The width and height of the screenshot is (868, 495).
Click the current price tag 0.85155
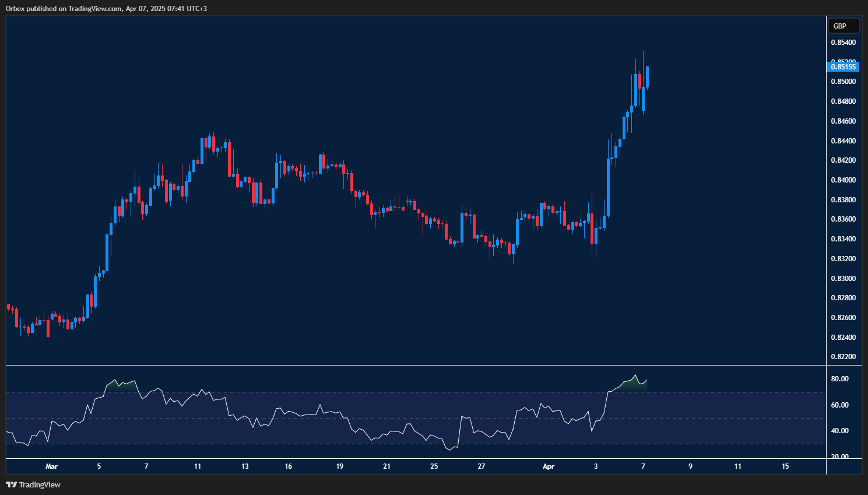(x=843, y=67)
